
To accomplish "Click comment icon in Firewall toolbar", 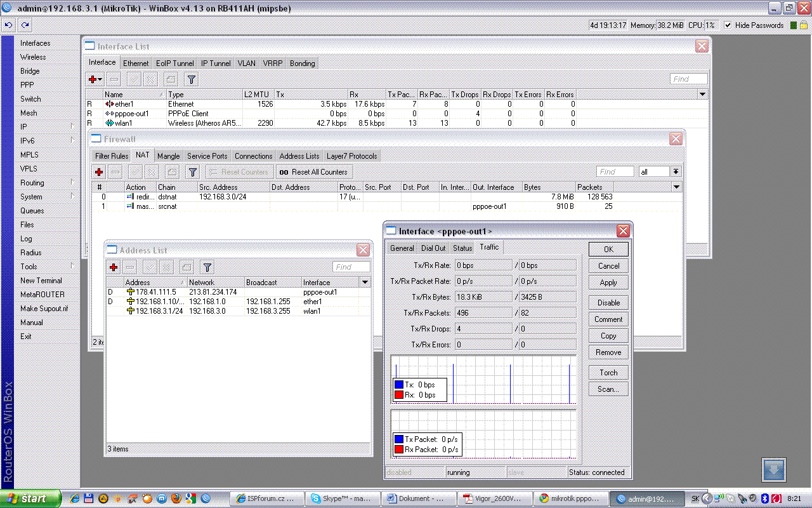I will (x=171, y=172).
